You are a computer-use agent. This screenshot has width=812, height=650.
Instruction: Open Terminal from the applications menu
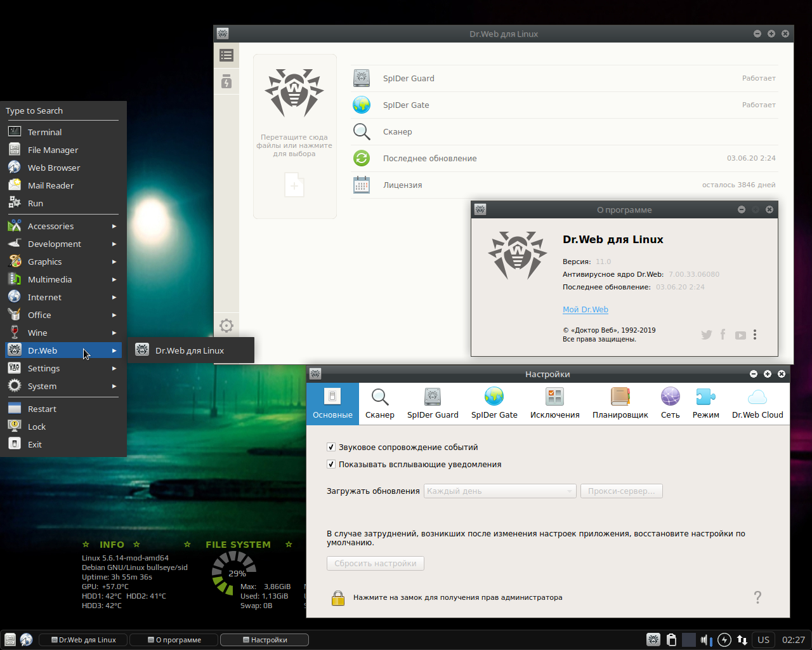click(x=63, y=132)
